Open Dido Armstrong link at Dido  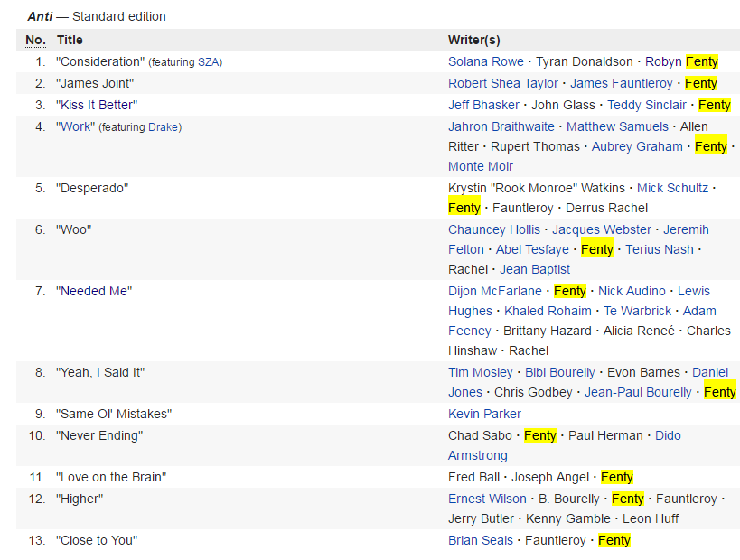tap(668, 436)
